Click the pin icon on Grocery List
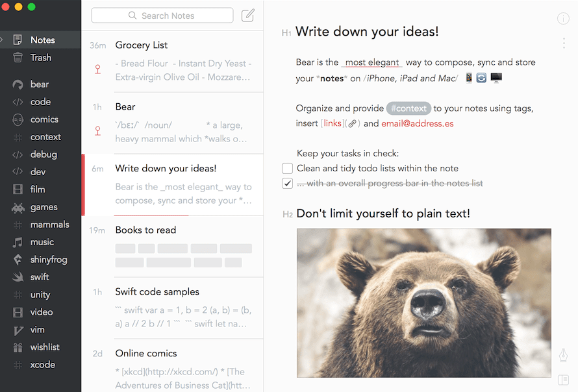 pyautogui.click(x=97, y=69)
